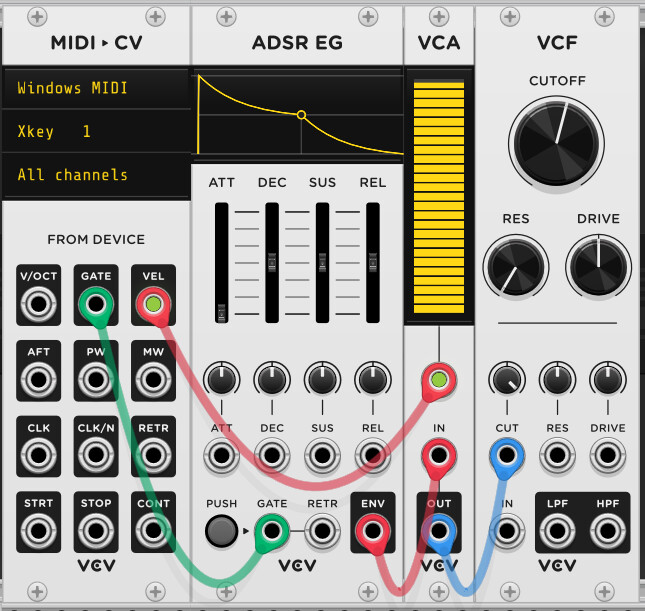Click the VCF IN audio input jack
Screen dimensions: 645x611
tap(507, 531)
